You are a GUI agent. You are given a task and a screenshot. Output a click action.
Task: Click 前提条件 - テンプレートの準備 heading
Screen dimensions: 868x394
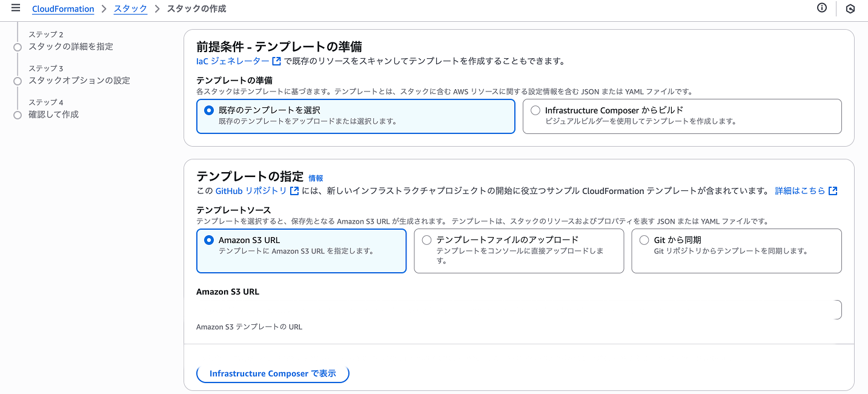pyautogui.click(x=279, y=47)
